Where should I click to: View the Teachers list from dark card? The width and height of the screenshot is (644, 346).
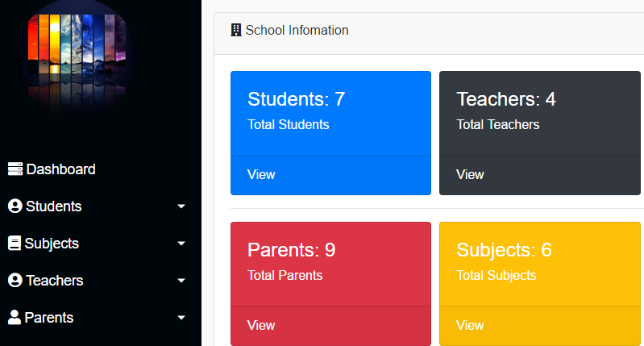click(470, 175)
